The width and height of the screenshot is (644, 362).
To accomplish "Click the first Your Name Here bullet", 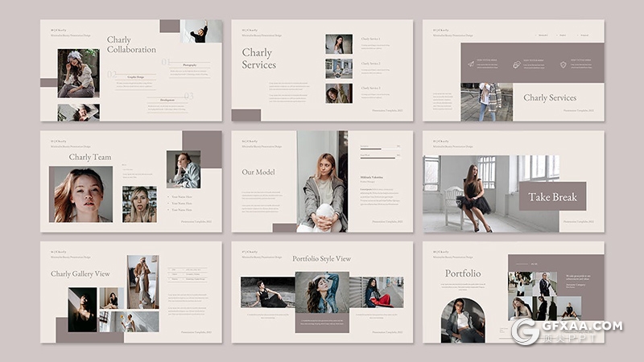I will 182,195.
